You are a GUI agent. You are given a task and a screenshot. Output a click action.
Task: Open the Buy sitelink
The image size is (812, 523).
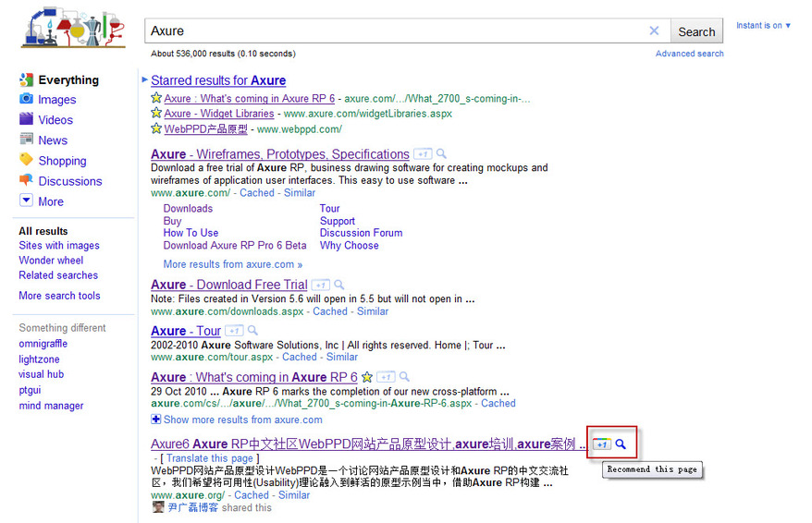172,221
